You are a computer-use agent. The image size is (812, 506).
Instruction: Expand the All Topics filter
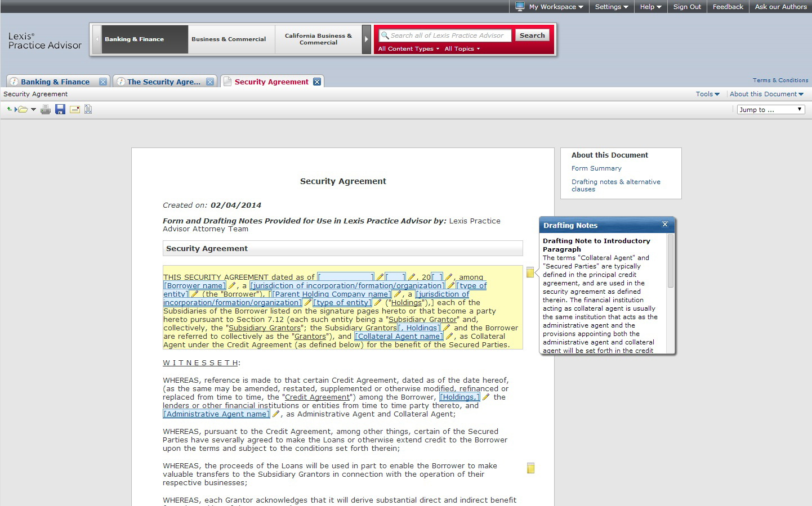point(462,49)
